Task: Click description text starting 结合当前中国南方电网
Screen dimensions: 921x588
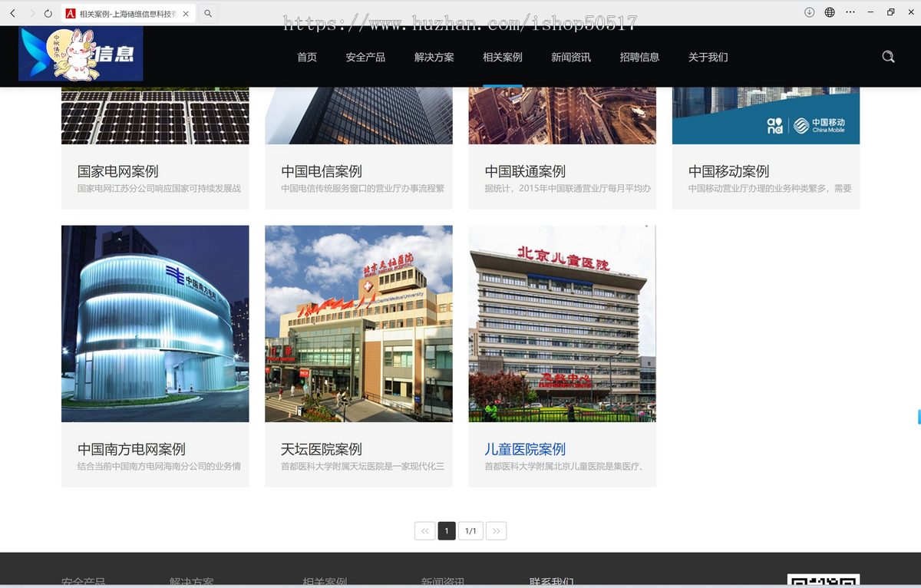Action: [x=159, y=466]
